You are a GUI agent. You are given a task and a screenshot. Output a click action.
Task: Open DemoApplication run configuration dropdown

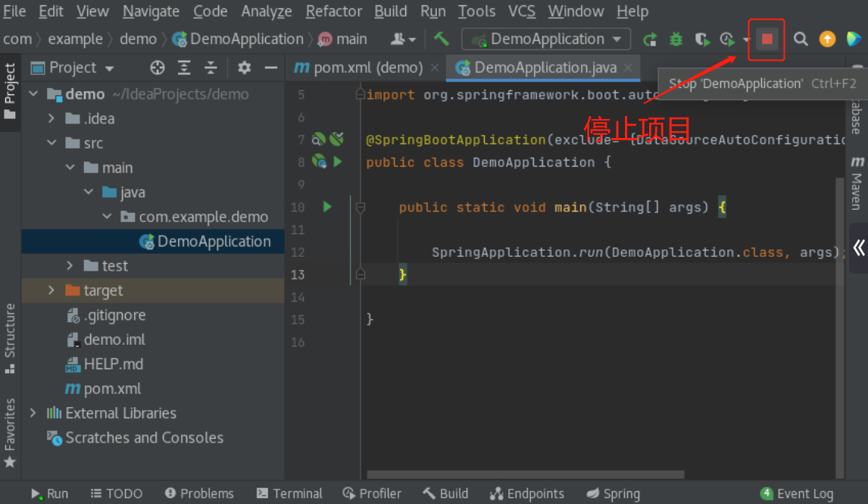pyautogui.click(x=546, y=39)
